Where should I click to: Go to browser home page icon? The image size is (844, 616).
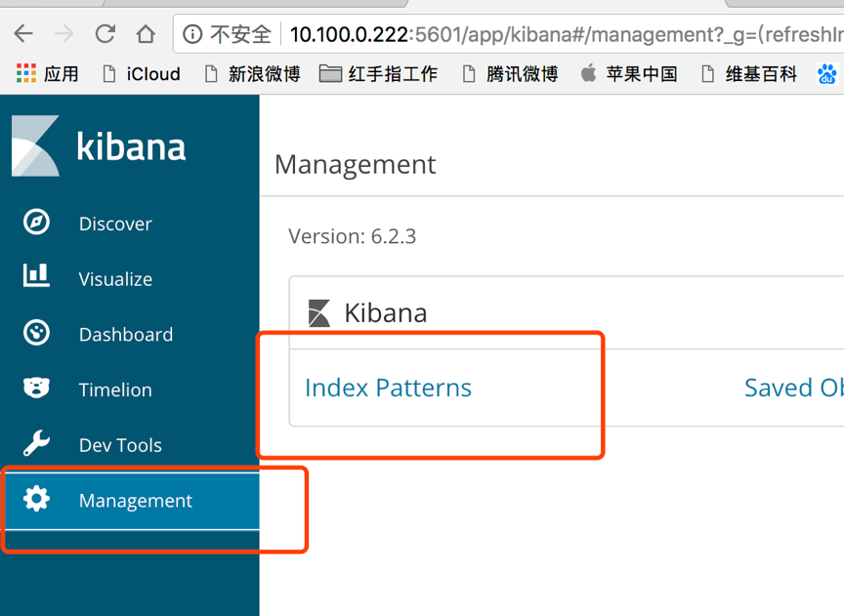point(146,34)
